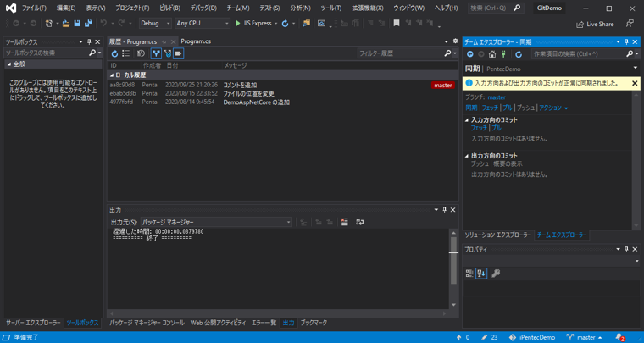Show the Property Pages wrench icon
Image resolution: width=644 pixels, height=343 pixels.
tap(496, 274)
